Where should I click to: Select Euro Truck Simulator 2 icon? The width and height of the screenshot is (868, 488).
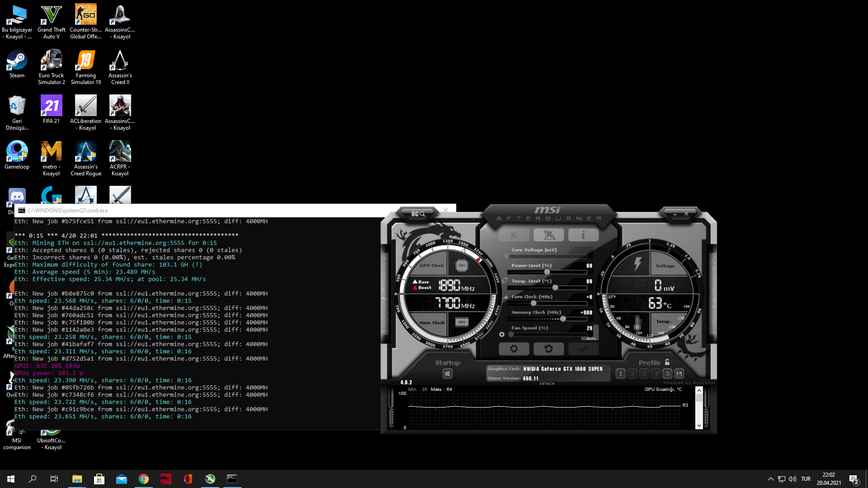click(x=51, y=67)
